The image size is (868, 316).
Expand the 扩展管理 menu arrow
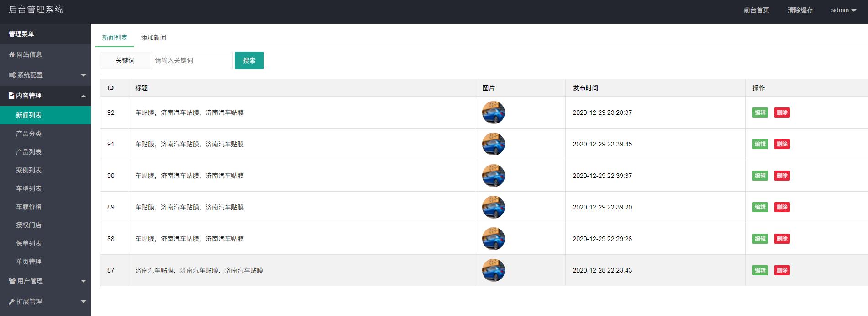(83, 301)
